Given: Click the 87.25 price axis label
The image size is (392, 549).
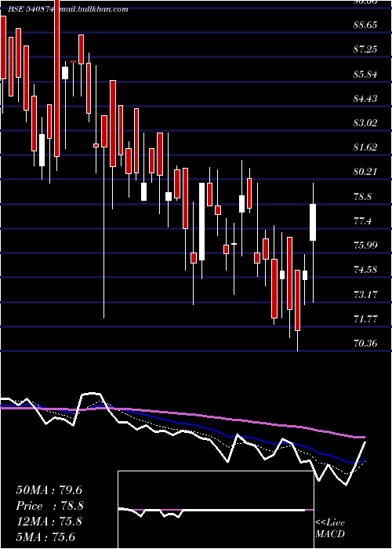Looking at the screenshot, I should coord(365,49).
